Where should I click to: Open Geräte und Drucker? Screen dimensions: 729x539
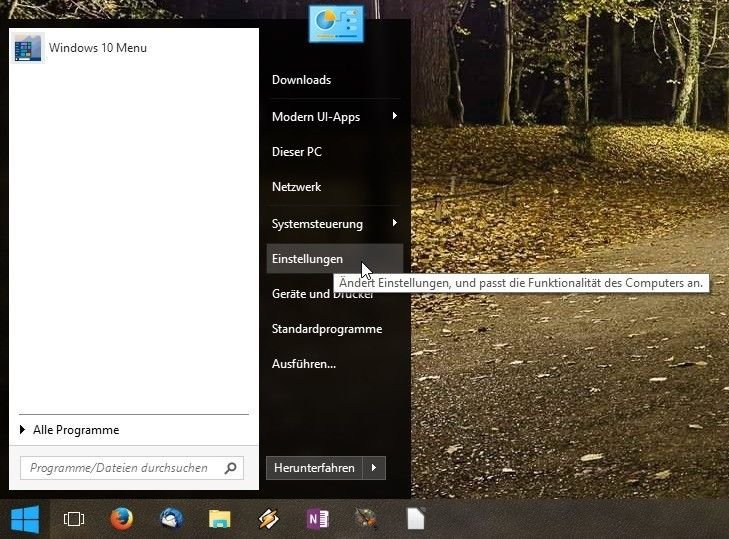335,294
